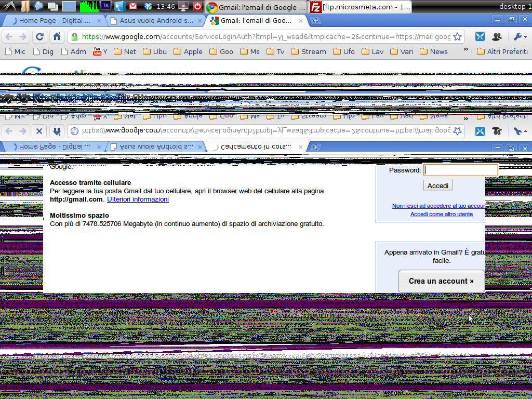Open the wrench menu in the upright toolbar

click(520, 36)
